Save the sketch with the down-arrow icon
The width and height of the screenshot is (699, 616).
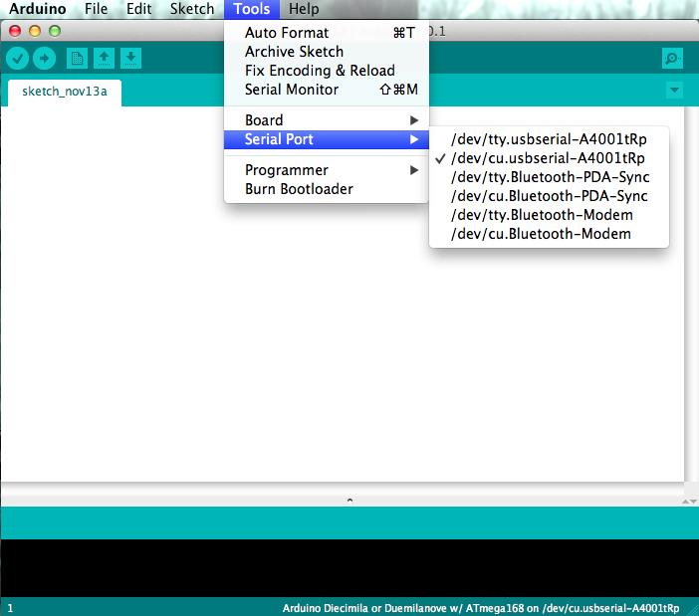tap(130, 59)
